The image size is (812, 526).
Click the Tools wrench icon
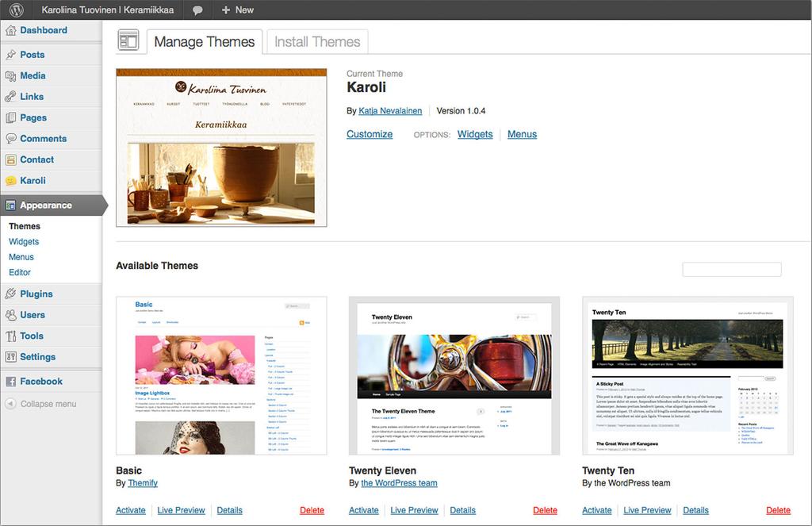coord(11,336)
